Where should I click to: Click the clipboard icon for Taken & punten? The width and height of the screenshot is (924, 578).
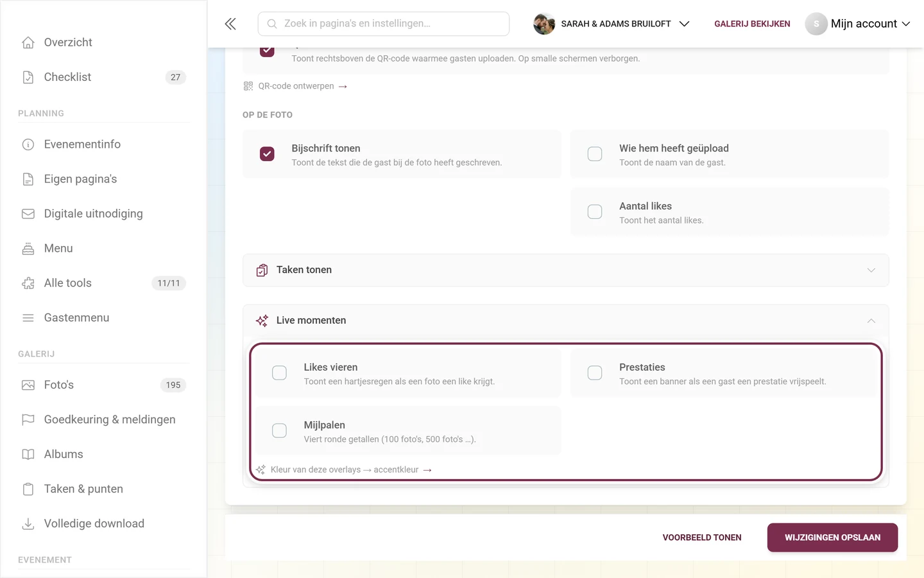28,489
